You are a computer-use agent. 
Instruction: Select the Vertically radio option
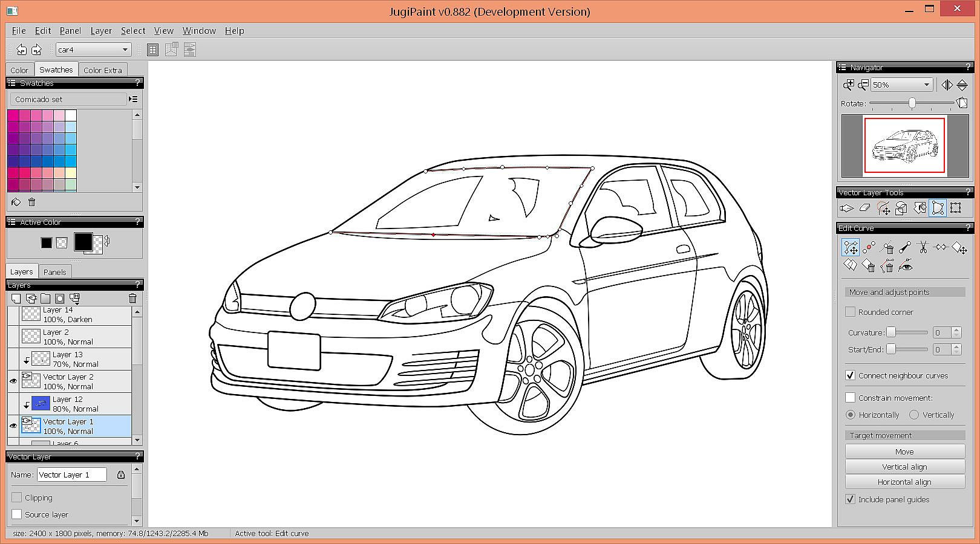click(914, 415)
